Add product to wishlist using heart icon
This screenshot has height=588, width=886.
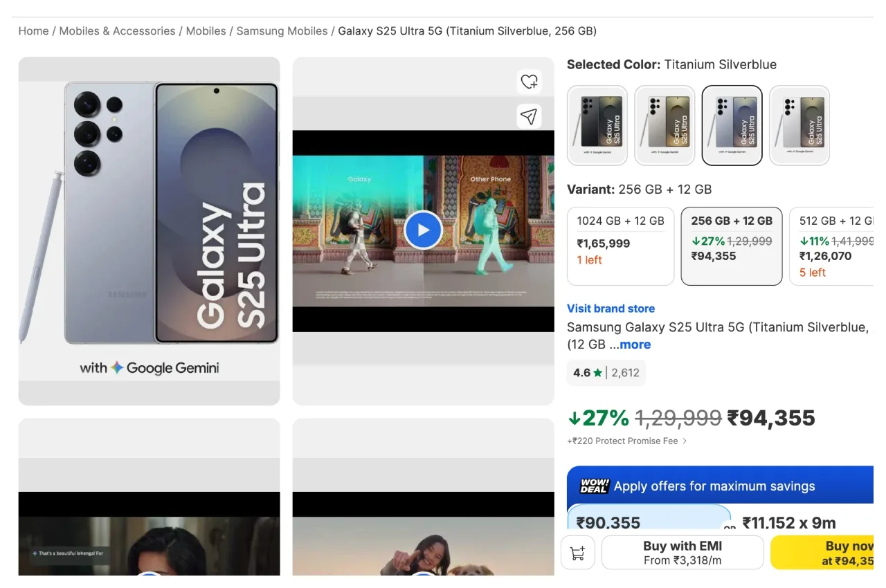tap(529, 82)
